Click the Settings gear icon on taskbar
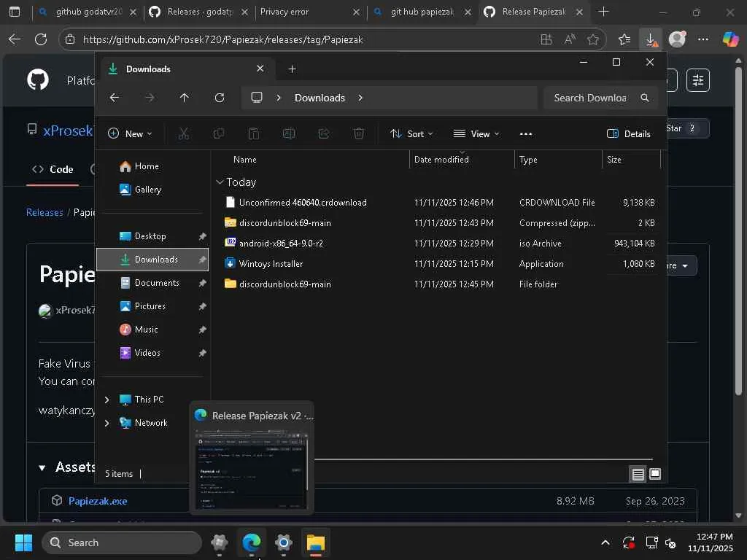Screen dimensions: 747x560 tap(284, 542)
